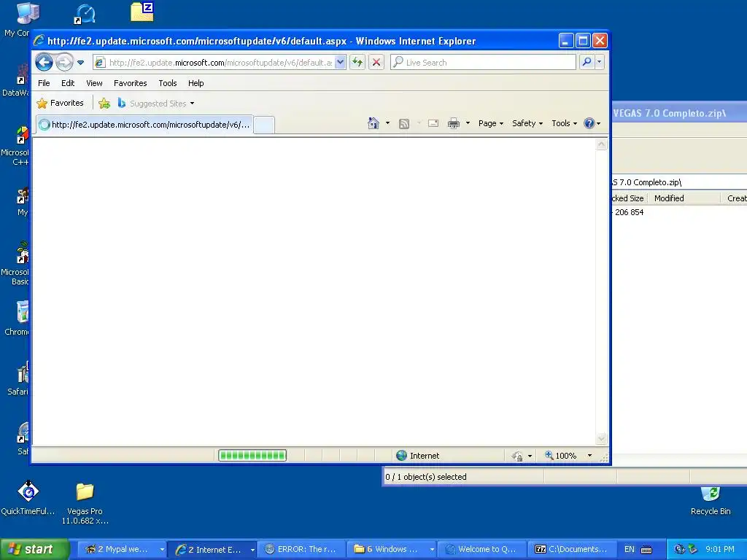Viewport: 747px width, 560px height.
Task: Click the IE Back navigation button
Action: 44,63
